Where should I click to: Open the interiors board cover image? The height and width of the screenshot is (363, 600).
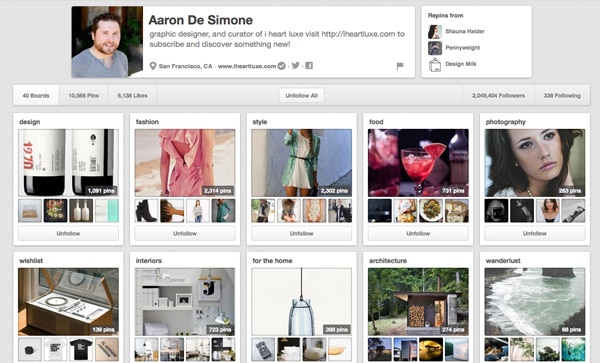(185, 301)
